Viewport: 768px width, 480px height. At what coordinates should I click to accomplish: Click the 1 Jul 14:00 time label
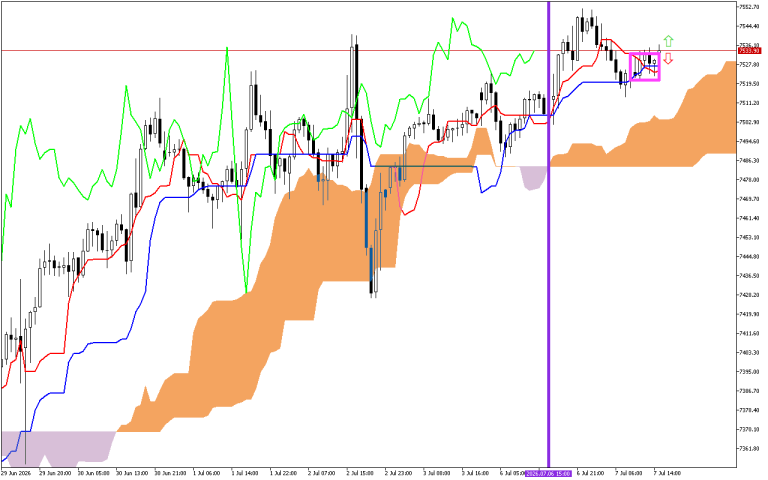[x=244, y=474]
